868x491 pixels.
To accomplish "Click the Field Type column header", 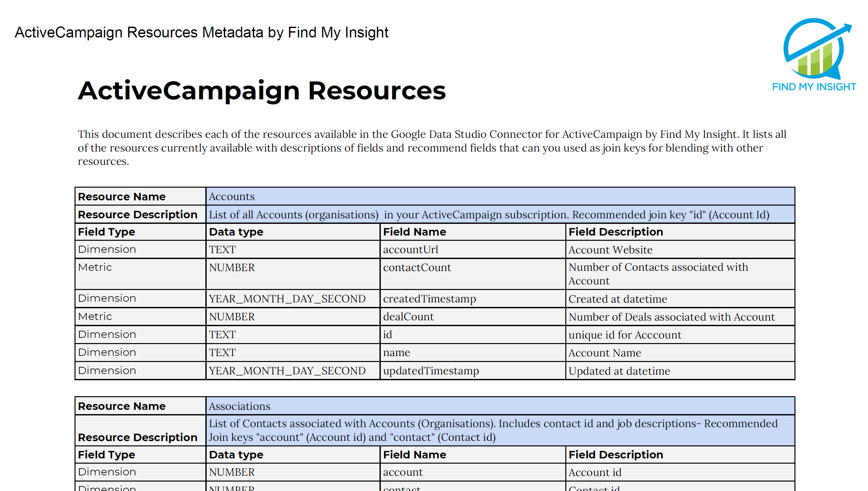I will (x=106, y=232).
